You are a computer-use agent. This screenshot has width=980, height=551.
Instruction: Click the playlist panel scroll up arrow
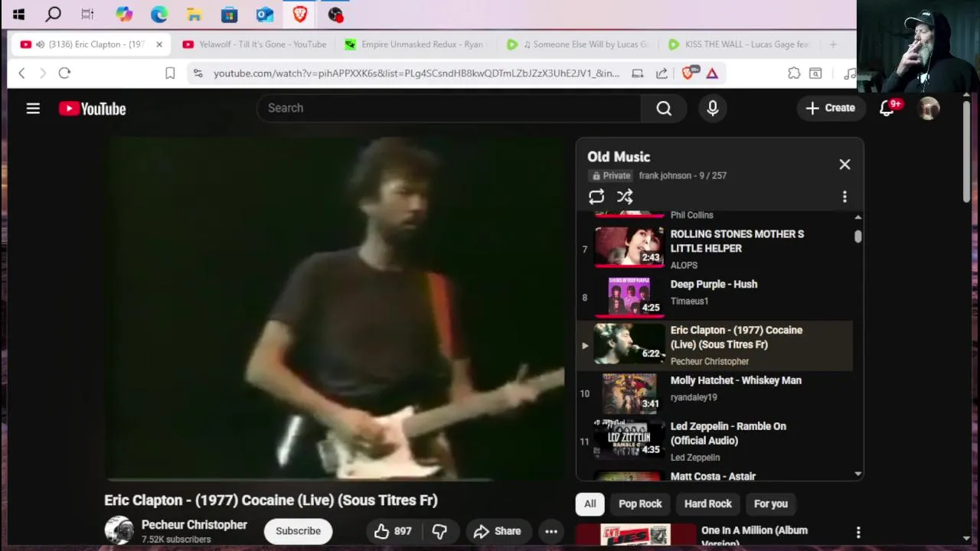858,217
